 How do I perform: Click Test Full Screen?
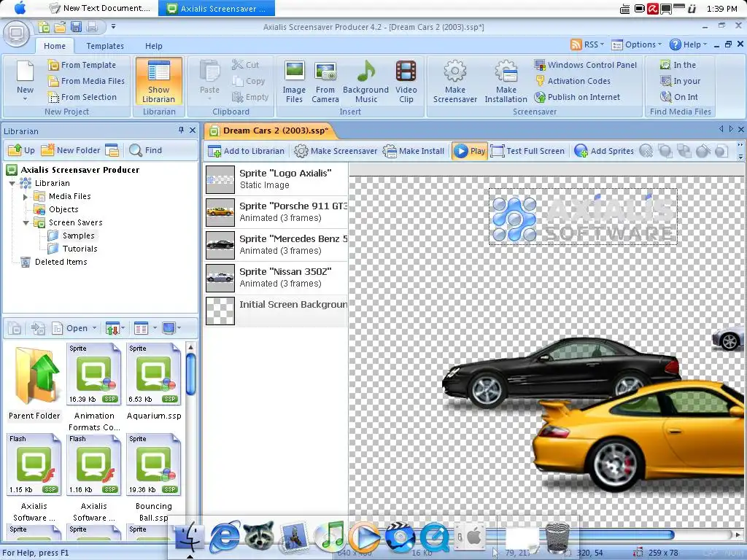pos(528,152)
